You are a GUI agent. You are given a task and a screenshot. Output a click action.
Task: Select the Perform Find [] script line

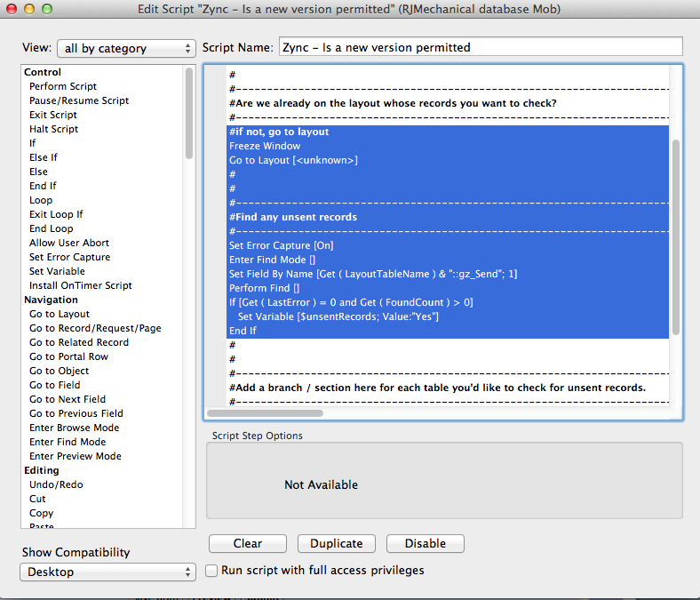265,288
